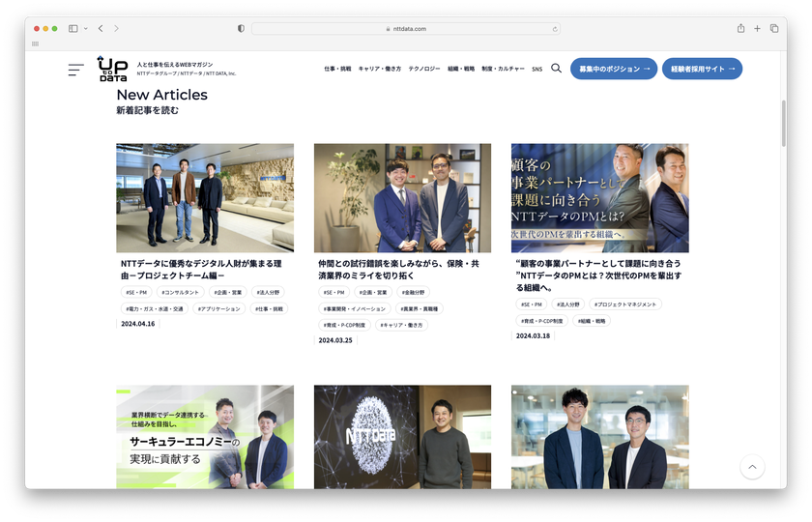
Task: Click the New Articles heading
Action: coord(161,95)
